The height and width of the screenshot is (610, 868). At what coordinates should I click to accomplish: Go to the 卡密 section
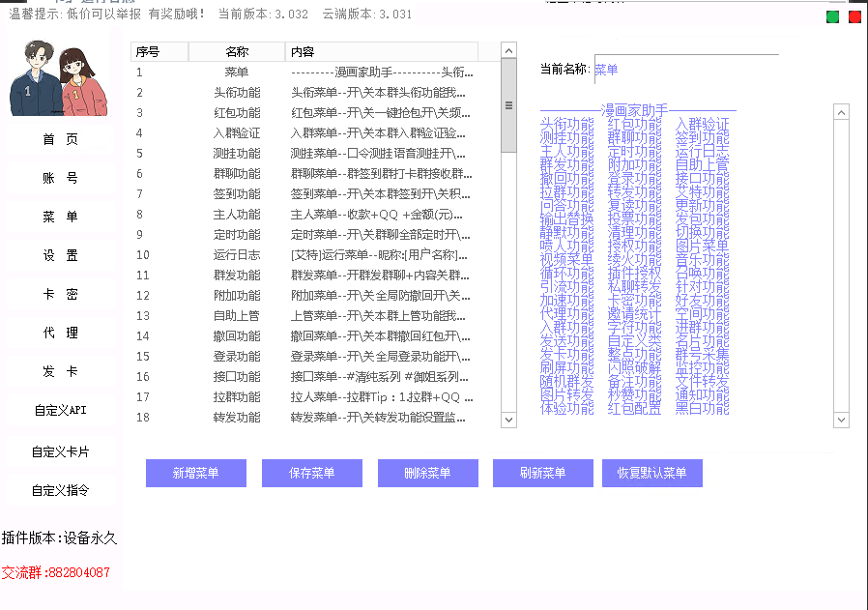60,294
